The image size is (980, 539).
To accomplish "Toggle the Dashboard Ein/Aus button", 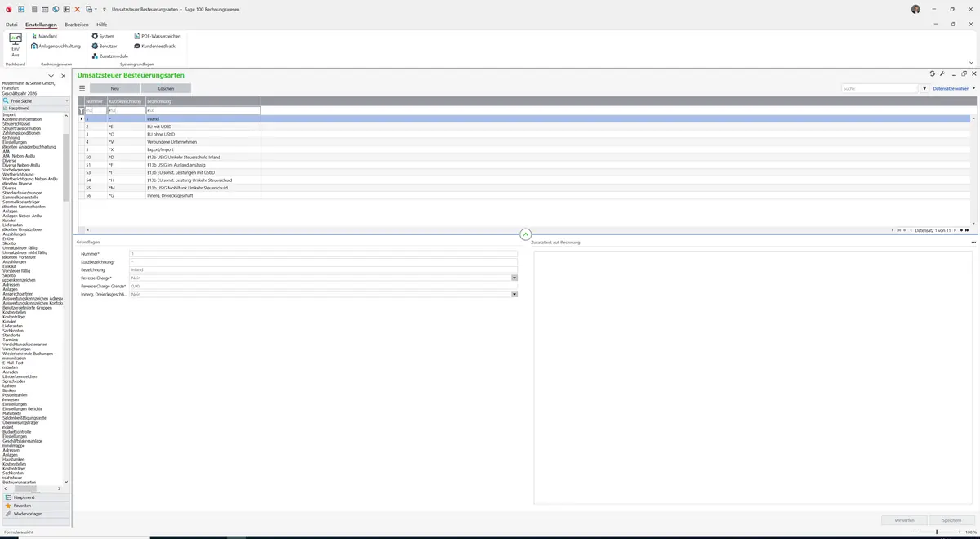I will (x=15, y=45).
